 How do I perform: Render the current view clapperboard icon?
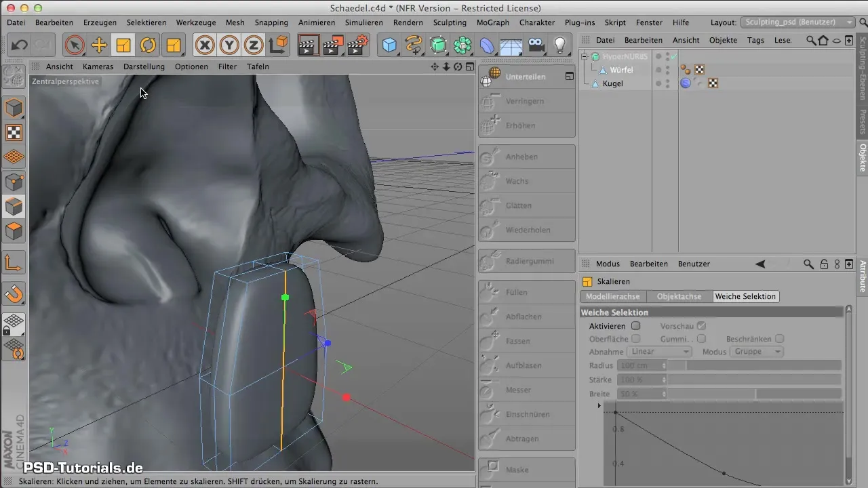tap(309, 45)
